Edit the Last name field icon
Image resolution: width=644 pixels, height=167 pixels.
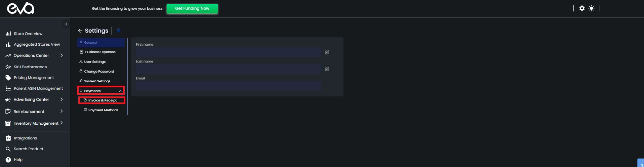327,69
